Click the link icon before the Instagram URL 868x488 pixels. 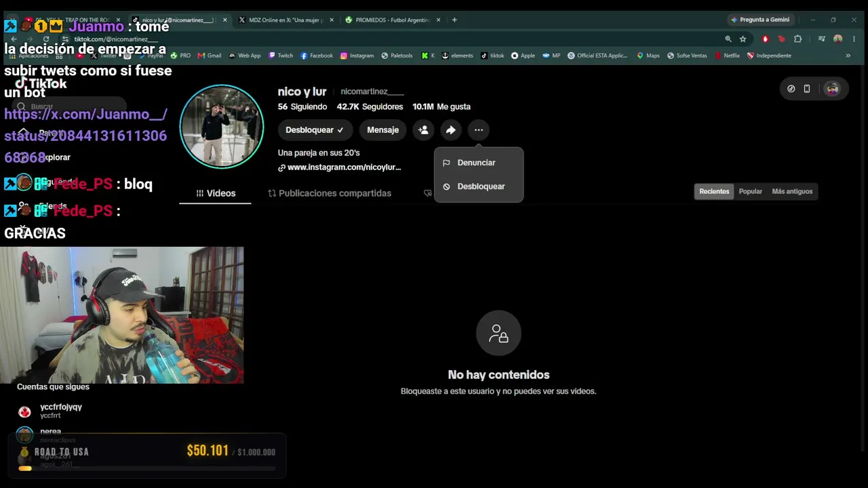pyautogui.click(x=281, y=167)
